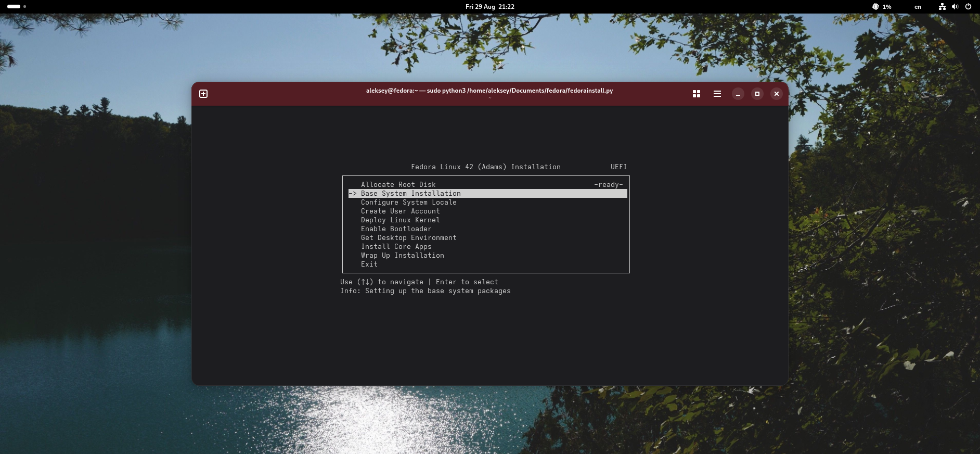Open the terminal hamburger menu
This screenshot has height=454, width=980.
point(717,94)
